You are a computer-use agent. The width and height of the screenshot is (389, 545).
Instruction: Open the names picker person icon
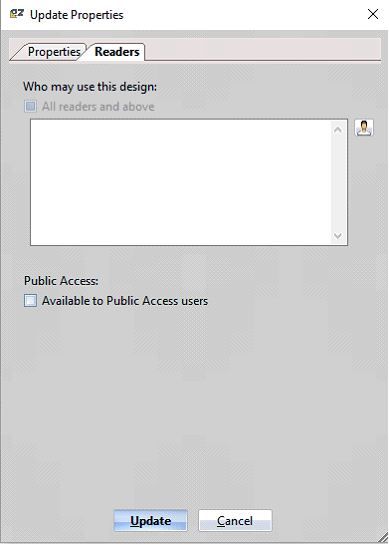pyautogui.click(x=364, y=128)
